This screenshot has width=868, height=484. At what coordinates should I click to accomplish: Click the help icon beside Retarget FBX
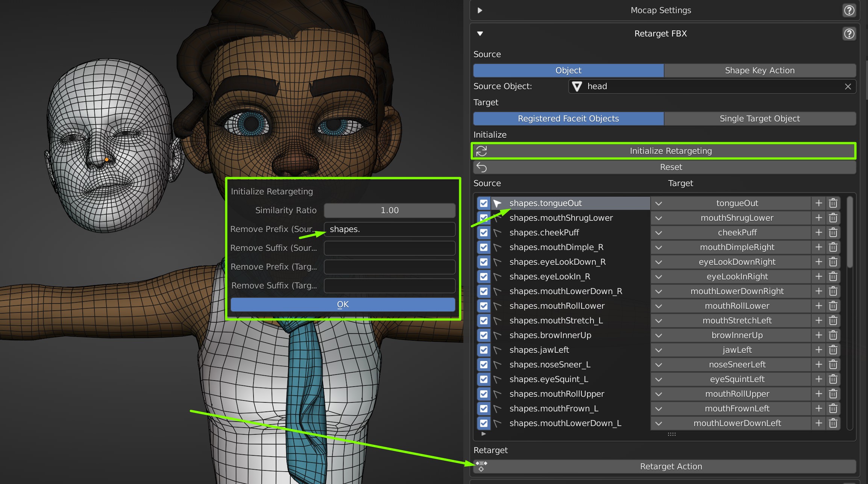(x=849, y=34)
